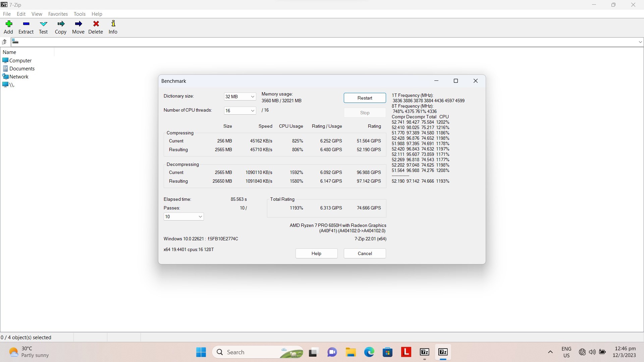Click the Memory usage 3560 MB / 32021 MB value
The width and height of the screenshot is (644, 362).
pos(281,101)
